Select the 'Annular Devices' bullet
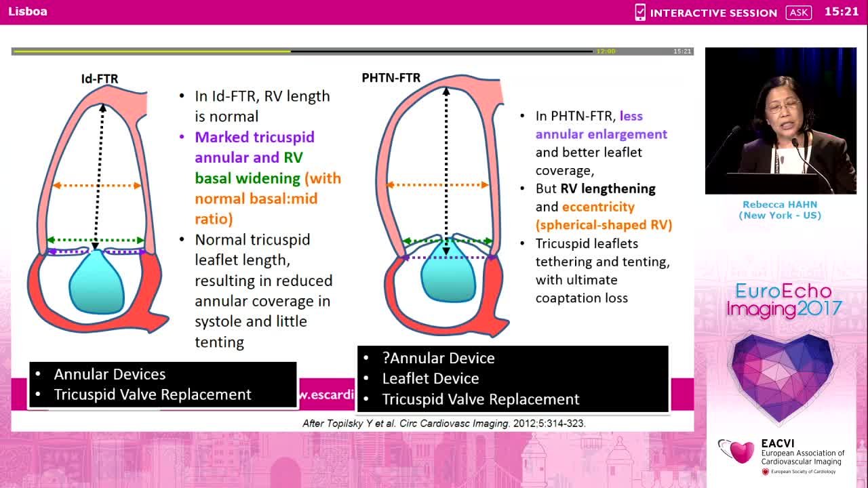This screenshot has height=488, width=868. click(110, 374)
